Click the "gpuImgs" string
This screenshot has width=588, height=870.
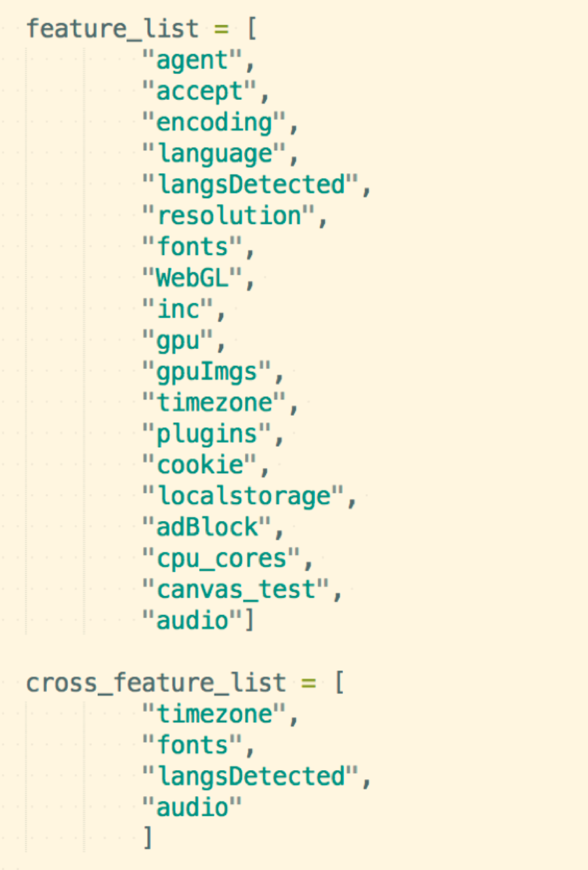pos(207,372)
